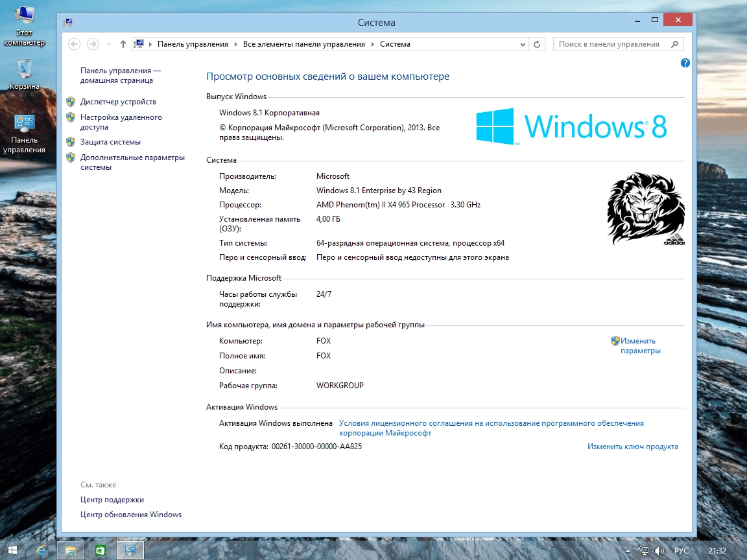The width and height of the screenshot is (747, 560).
Task: Click the Windows 8 logo image
Action: (x=572, y=126)
